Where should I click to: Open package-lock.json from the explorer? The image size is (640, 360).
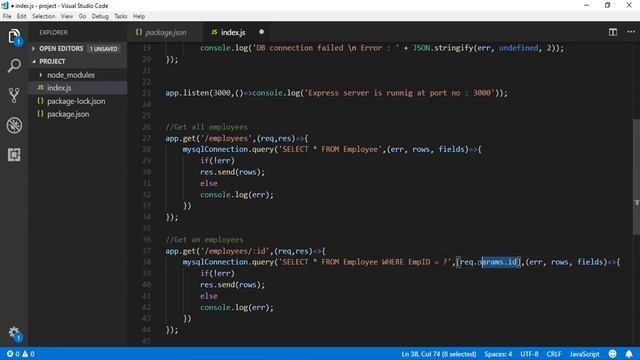pyautogui.click(x=76, y=101)
